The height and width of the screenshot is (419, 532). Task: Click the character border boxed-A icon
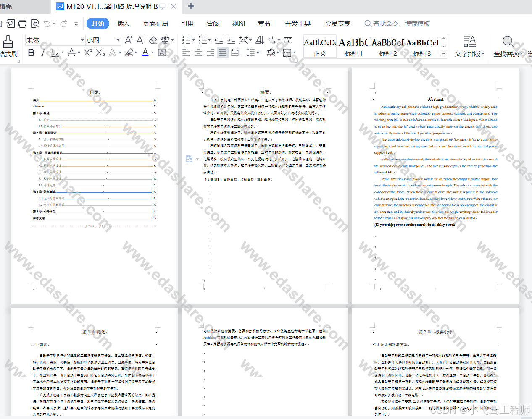(162, 52)
